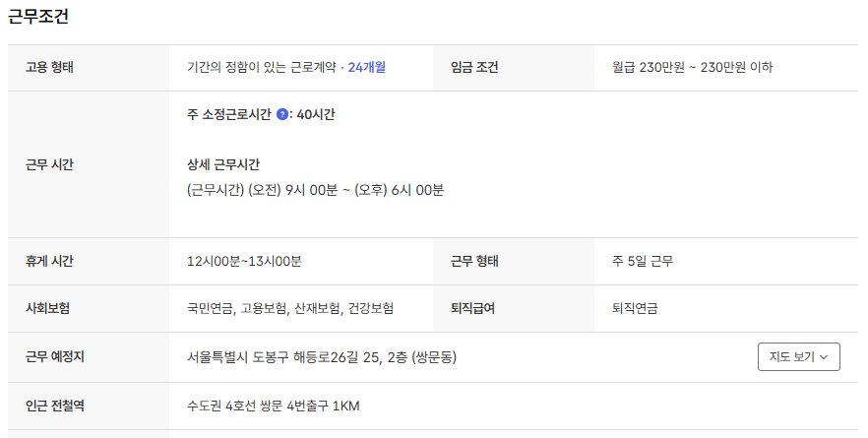Screen dimensions: 868x438
Task: Click the chevron arrow in 지도 보기
Action: coord(824,357)
